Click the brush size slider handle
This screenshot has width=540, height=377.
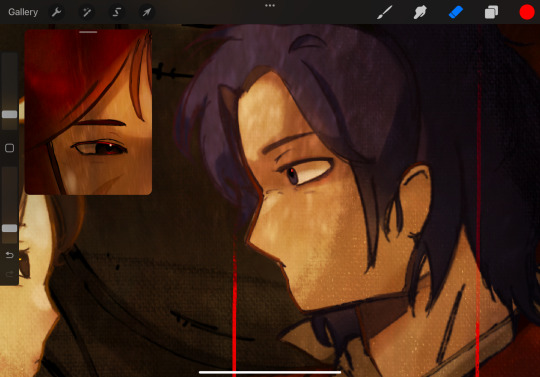click(10, 114)
